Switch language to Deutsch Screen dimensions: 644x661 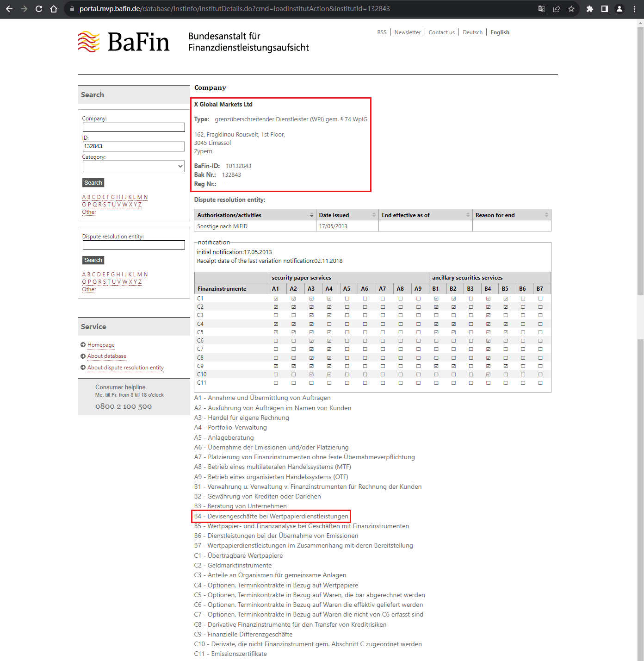pyautogui.click(x=472, y=32)
